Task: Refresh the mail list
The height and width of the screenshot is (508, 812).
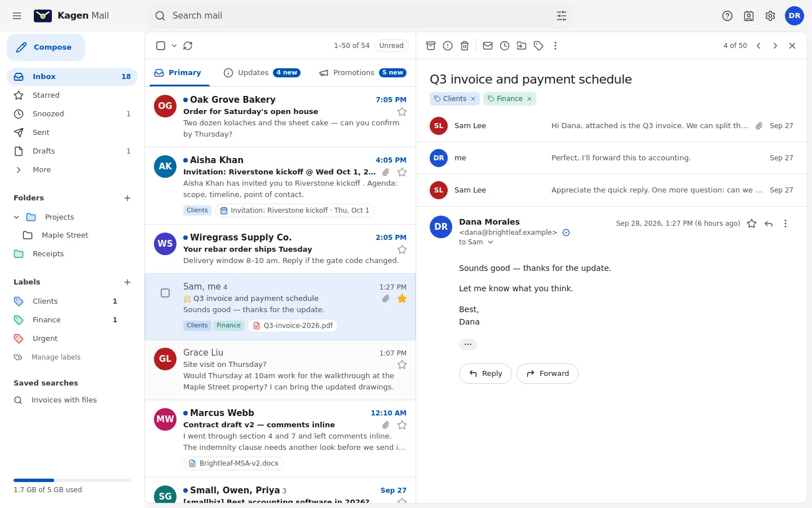Action: coord(188,46)
